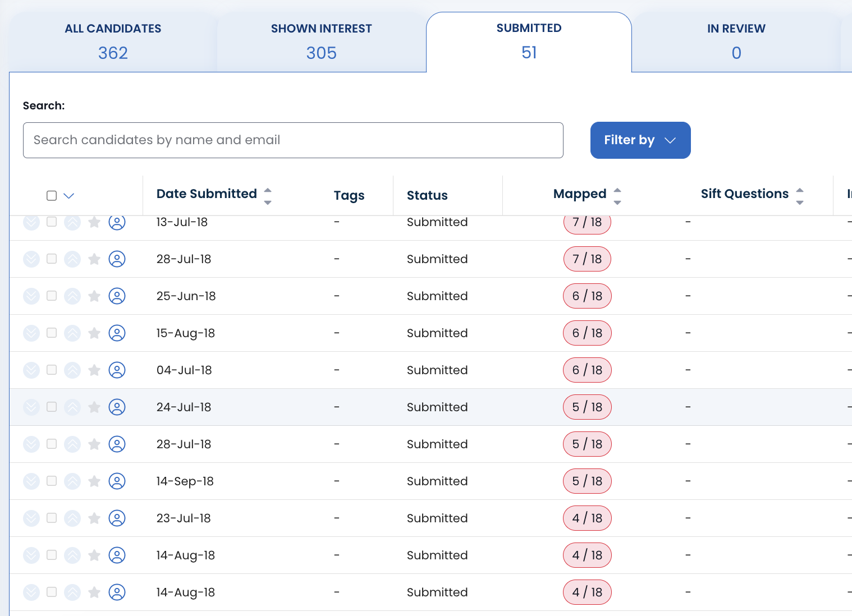Image resolution: width=852 pixels, height=616 pixels.
Task: Go to the In Review tab
Action: pyautogui.click(x=736, y=42)
